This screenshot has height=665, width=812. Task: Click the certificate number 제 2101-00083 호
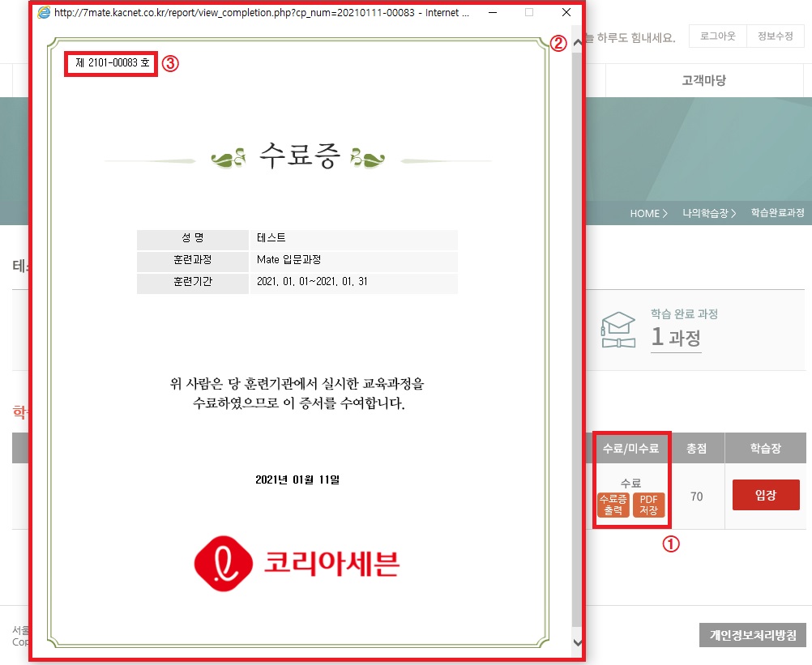coord(113,62)
